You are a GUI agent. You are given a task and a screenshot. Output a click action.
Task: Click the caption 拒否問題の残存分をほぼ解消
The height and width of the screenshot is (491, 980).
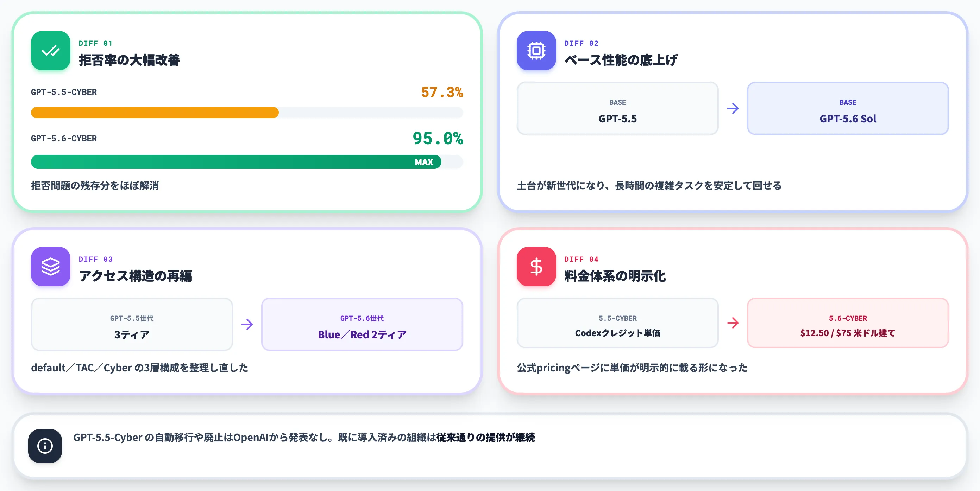[x=95, y=185]
